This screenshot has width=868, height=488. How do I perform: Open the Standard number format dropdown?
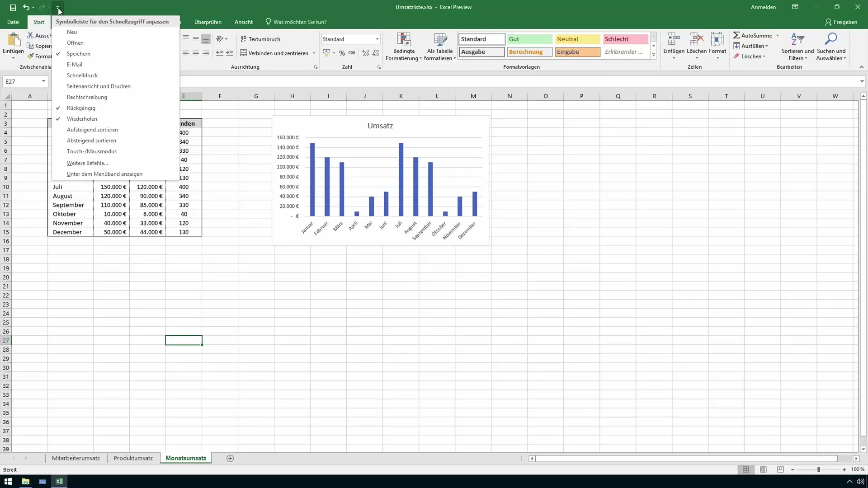(x=377, y=39)
